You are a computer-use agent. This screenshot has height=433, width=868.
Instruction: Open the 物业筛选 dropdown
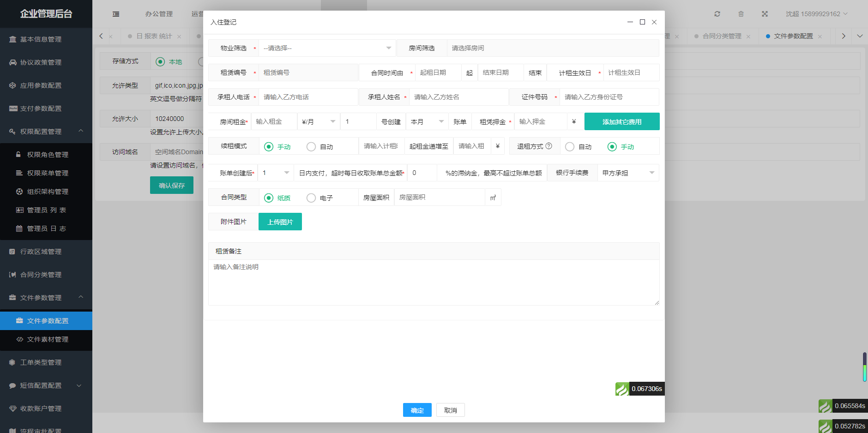[x=327, y=48]
